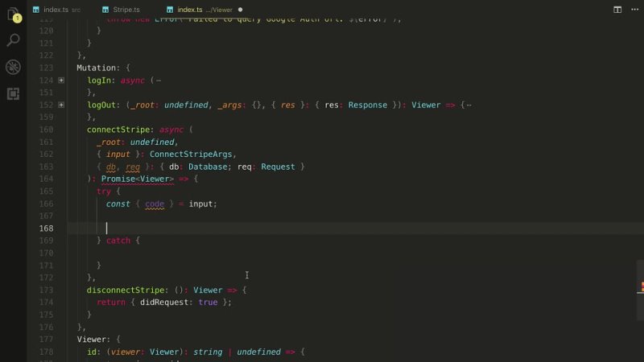The width and height of the screenshot is (644, 362).
Task: Switch to the index.ts src tab
Action: 56,10
